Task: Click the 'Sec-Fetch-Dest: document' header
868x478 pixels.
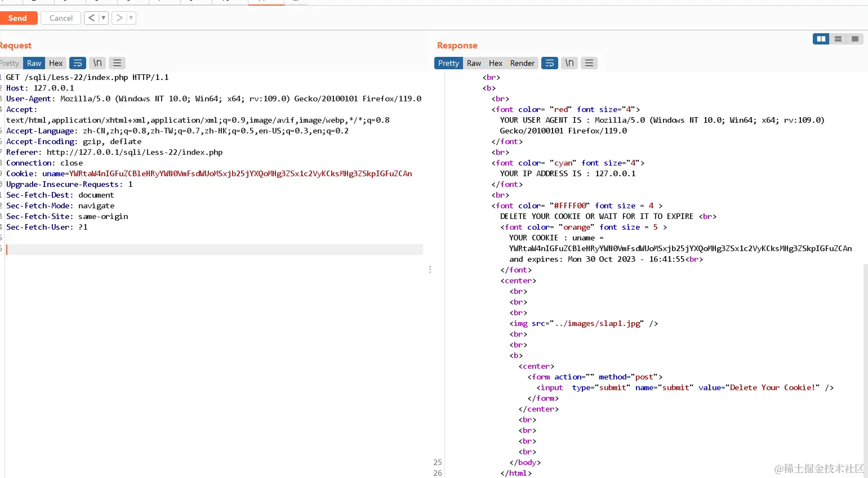Action: tap(60, 195)
